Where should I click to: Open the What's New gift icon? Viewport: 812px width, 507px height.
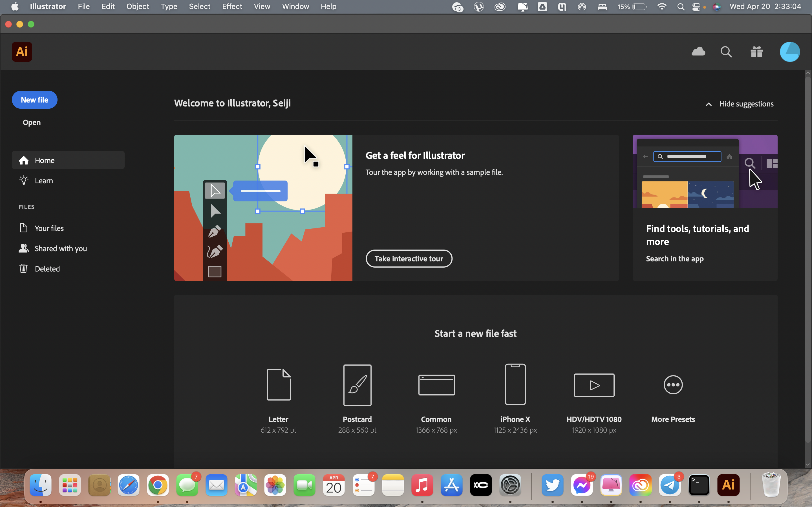(757, 52)
